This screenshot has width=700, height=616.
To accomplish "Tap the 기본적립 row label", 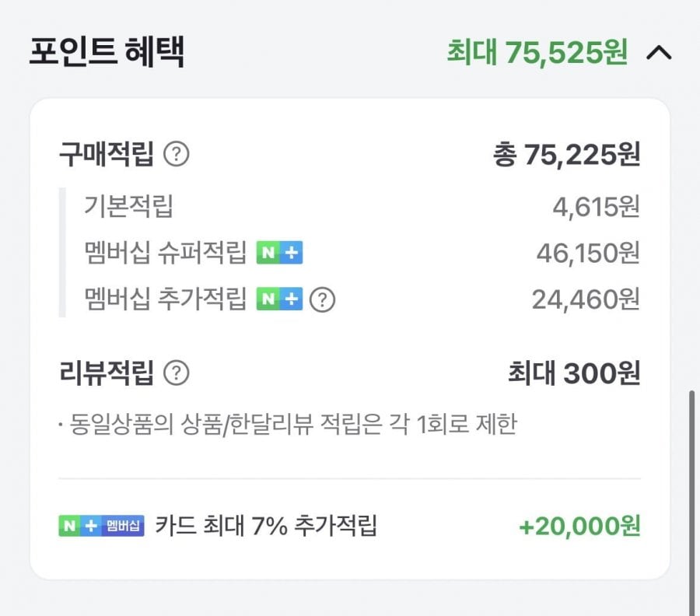I will coord(129,207).
